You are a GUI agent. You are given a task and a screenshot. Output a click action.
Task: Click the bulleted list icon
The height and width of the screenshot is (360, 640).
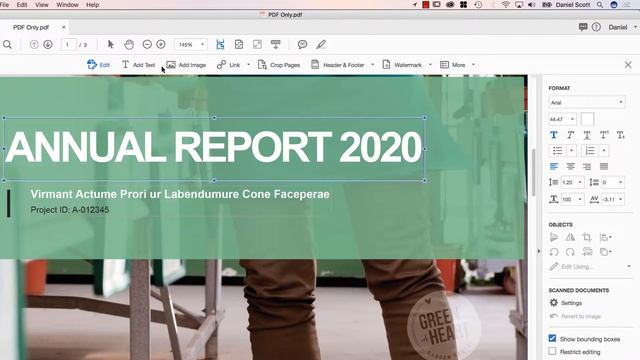(x=557, y=151)
